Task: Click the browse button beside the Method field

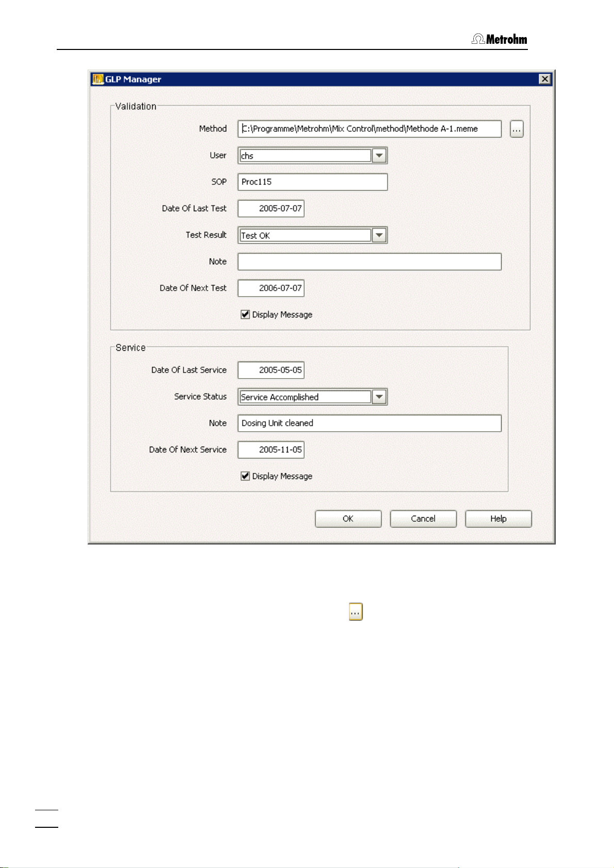Action: tap(517, 129)
